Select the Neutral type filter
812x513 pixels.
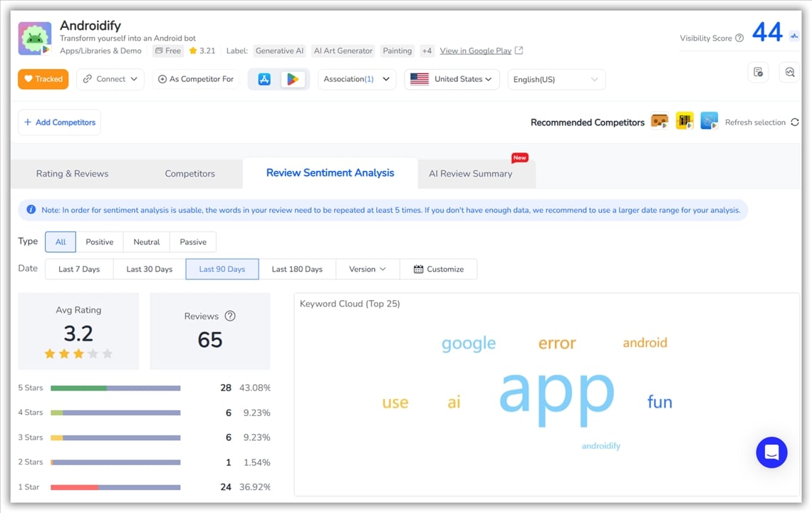tap(147, 242)
